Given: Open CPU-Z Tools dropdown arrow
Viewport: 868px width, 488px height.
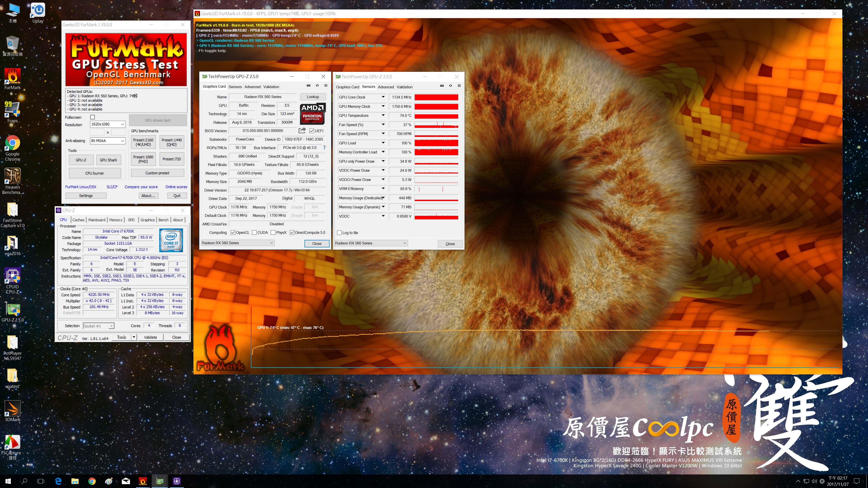Looking at the screenshot, I should (x=134, y=337).
